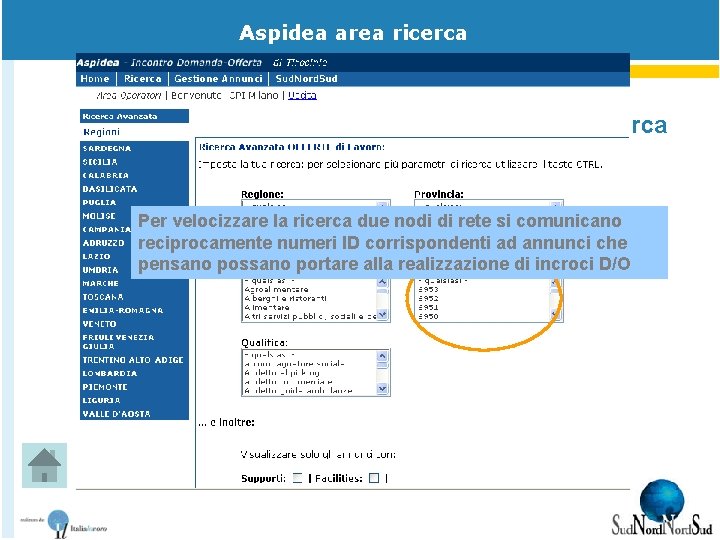The image size is (720, 540).
Task: Select the PUGLIA region
Action: click(x=99, y=202)
